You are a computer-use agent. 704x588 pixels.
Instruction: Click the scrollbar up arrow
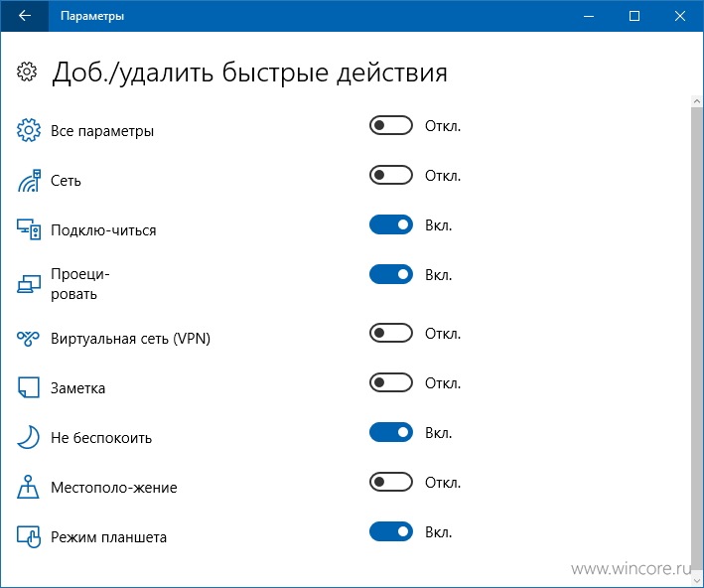pos(697,101)
